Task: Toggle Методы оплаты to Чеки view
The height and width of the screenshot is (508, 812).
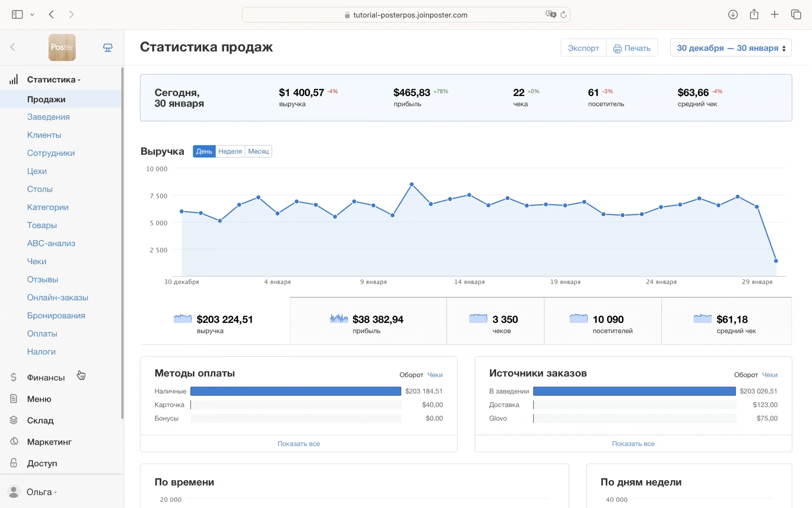Action: point(435,375)
